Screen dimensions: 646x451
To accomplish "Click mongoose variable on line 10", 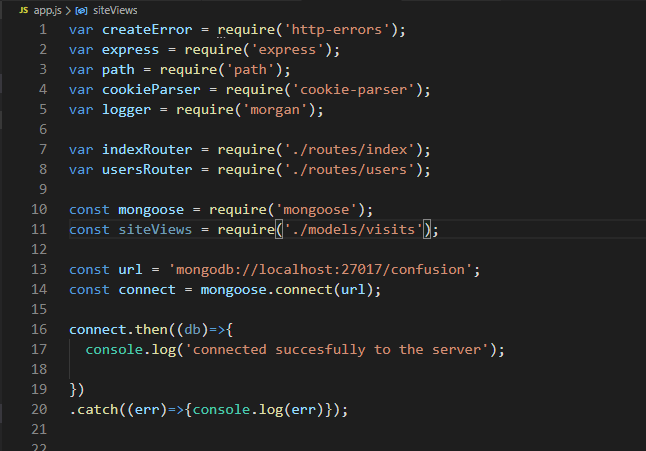I will [151, 210].
